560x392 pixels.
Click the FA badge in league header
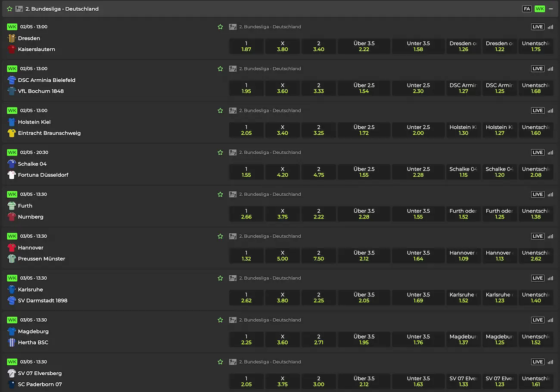pyautogui.click(x=526, y=9)
